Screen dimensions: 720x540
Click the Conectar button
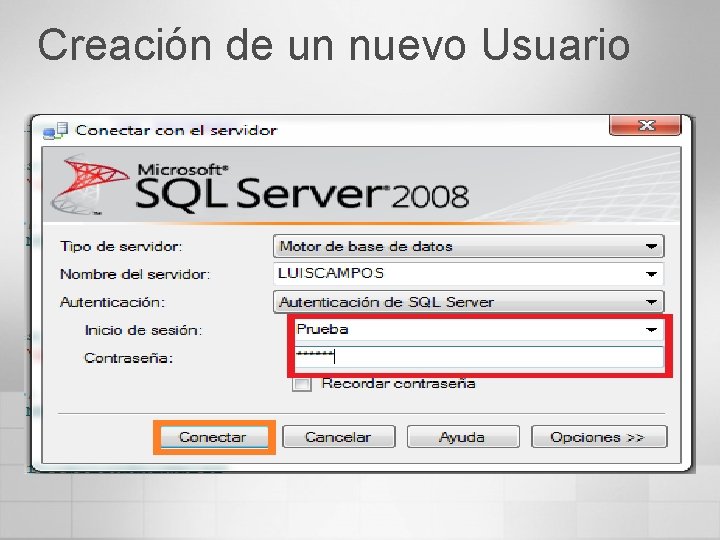pos(214,437)
